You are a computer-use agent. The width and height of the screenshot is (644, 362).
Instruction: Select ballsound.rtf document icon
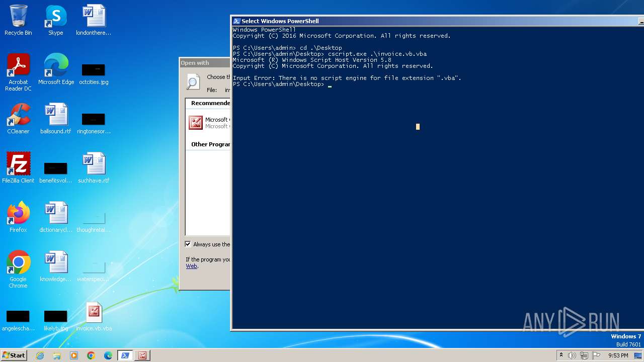[x=56, y=119]
